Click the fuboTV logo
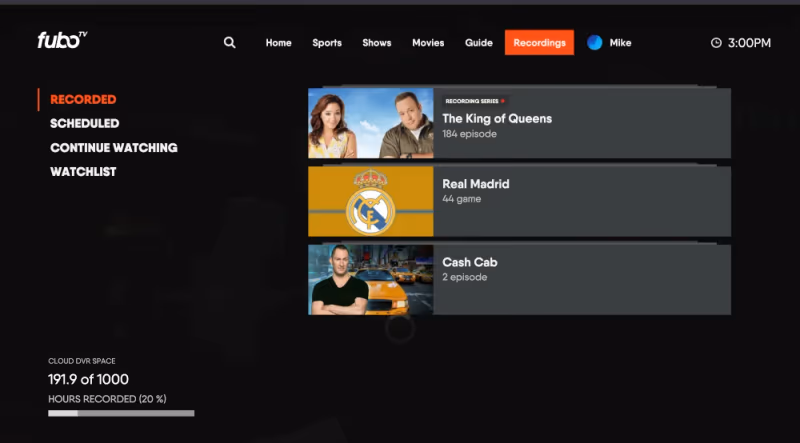The image size is (800, 443). pyautogui.click(x=62, y=40)
